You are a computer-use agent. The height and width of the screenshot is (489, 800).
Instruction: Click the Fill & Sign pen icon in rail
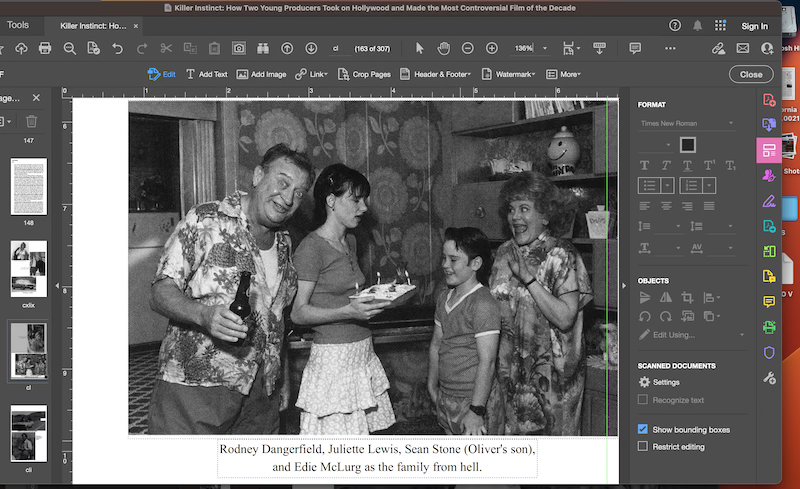click(769, 202)
